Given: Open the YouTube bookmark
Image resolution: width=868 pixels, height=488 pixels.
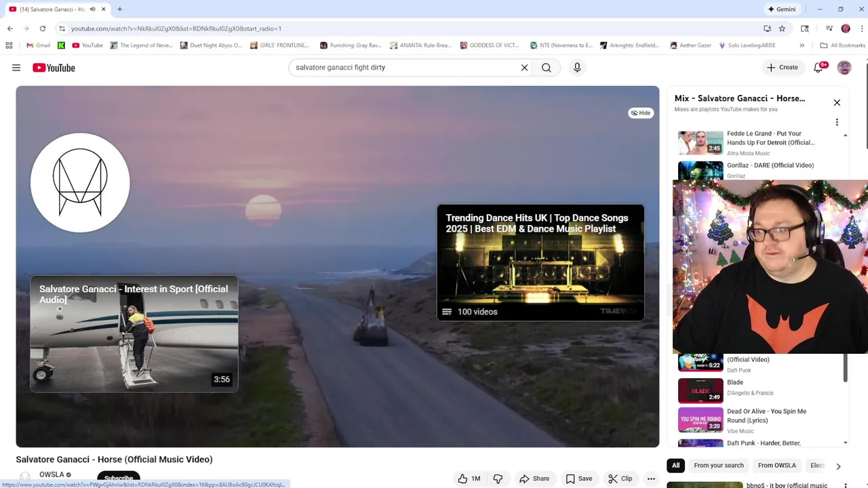Looking at the screenshot, I should (87, 45).
